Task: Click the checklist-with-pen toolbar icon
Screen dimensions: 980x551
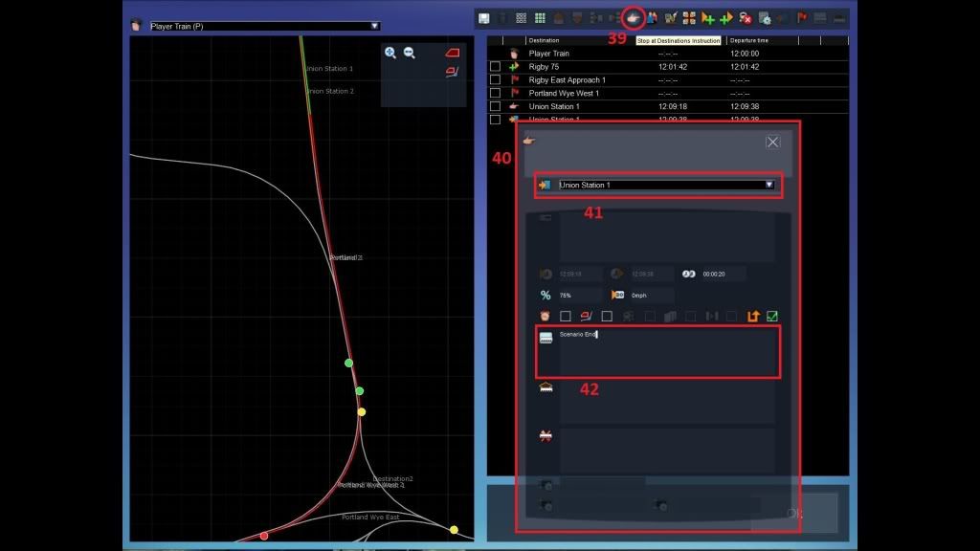Action: [671, 18]
